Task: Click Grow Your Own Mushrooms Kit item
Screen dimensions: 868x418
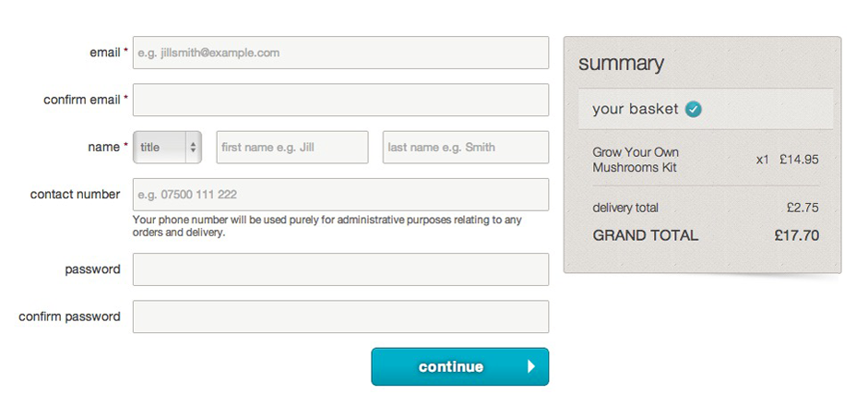Action: coord(636,160)
